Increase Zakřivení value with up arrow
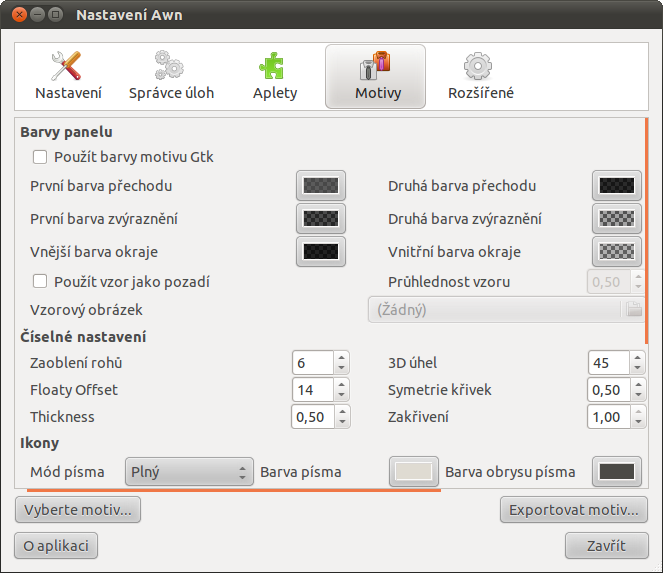 [638, 411]
